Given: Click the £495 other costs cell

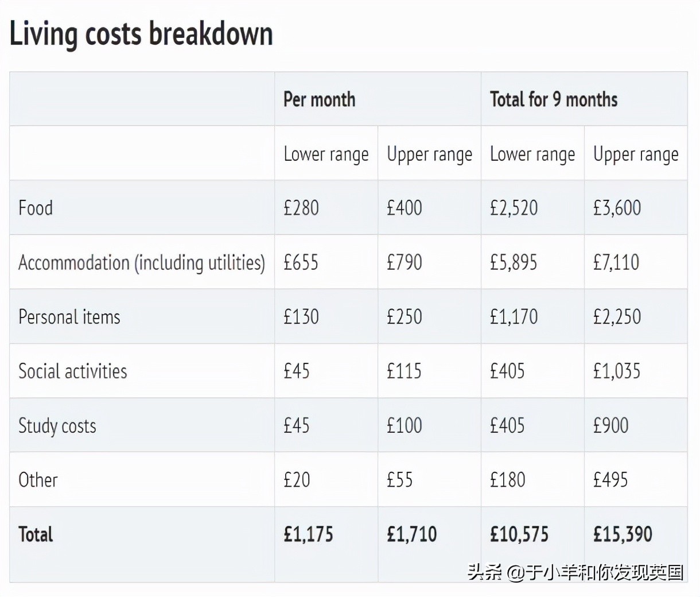Looking at the screenshot, I should click(x=610, y=480).
